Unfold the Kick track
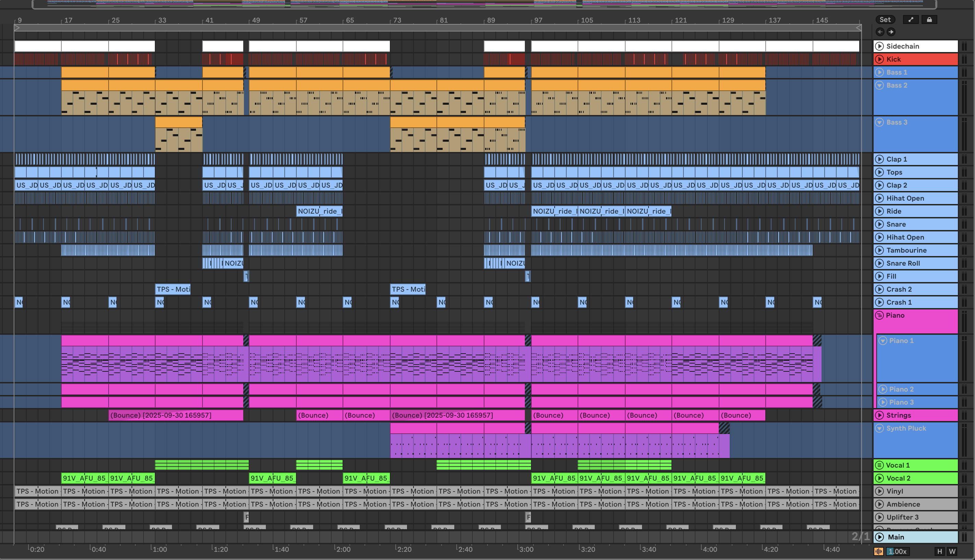This screenshot has height=560, width=975. pos(879,59)
